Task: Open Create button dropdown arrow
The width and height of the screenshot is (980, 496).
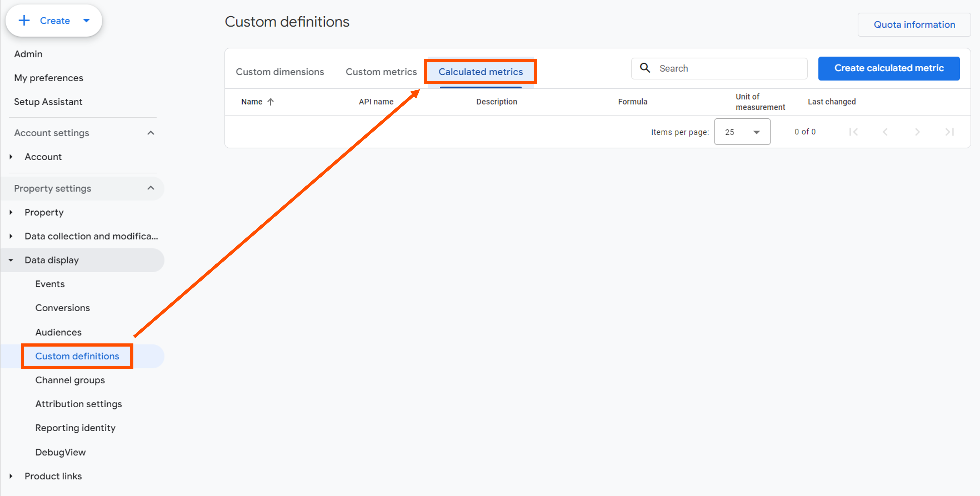Action: click(x=86, y=20)
